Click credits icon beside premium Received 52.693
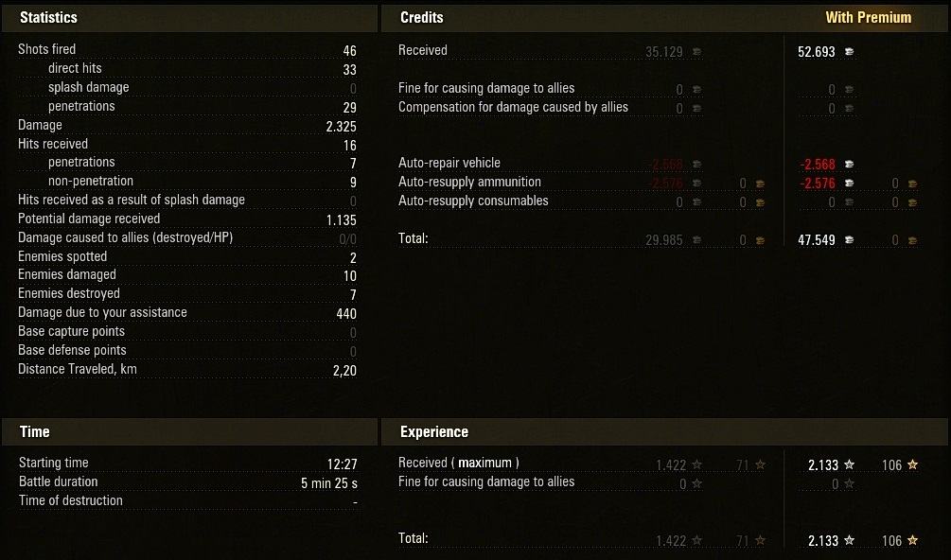The width and height of the screenshot is (951, 560). (x=850, y=52)
